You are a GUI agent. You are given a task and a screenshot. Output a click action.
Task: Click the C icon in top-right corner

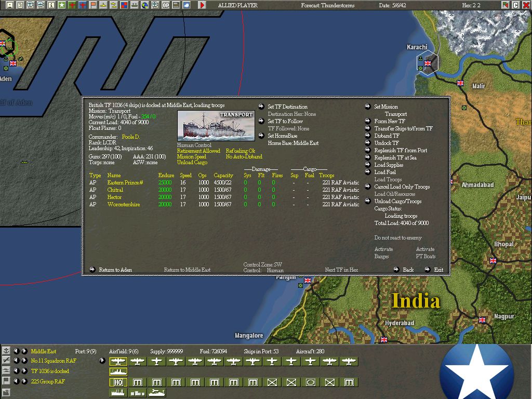coord(516,5)
